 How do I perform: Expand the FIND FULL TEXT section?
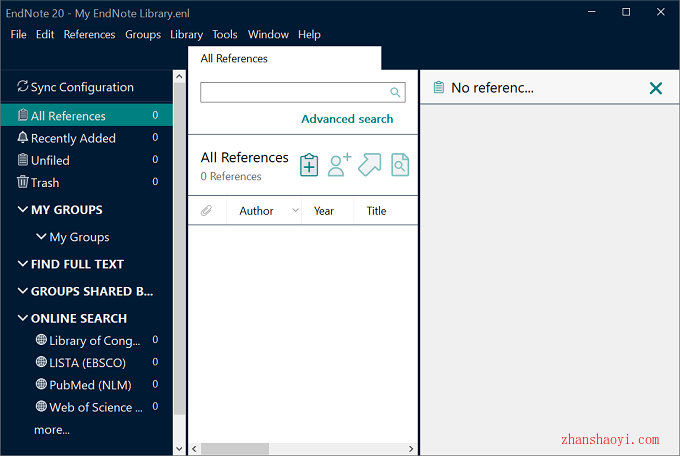22,264
